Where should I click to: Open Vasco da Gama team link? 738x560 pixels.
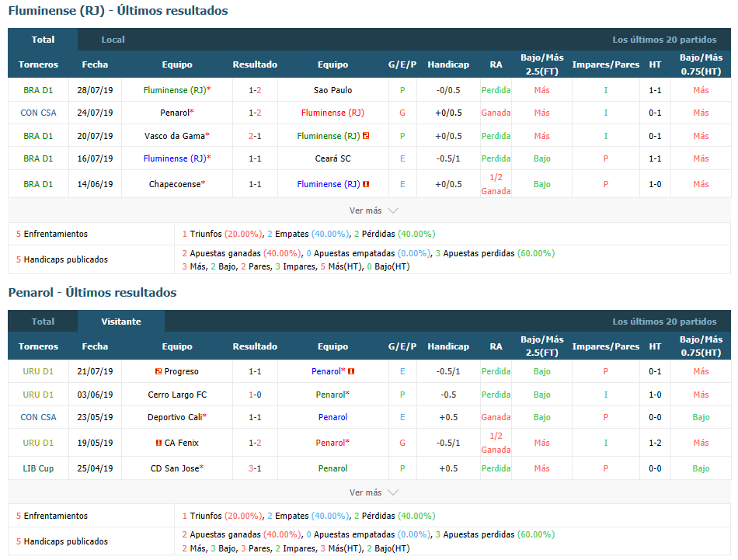175,136
